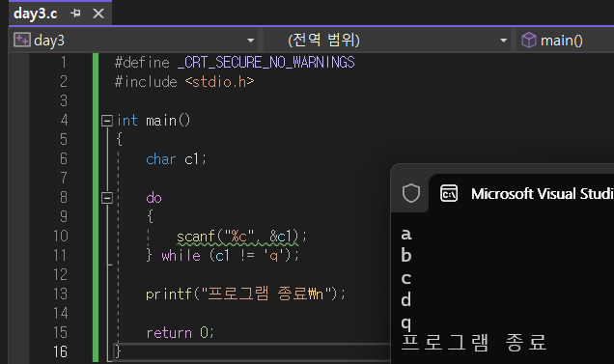Image resolution: width=614 pixels, height=364 pixels.
Task: Click the printf statement on line 13
Action: tap(245, 294)
